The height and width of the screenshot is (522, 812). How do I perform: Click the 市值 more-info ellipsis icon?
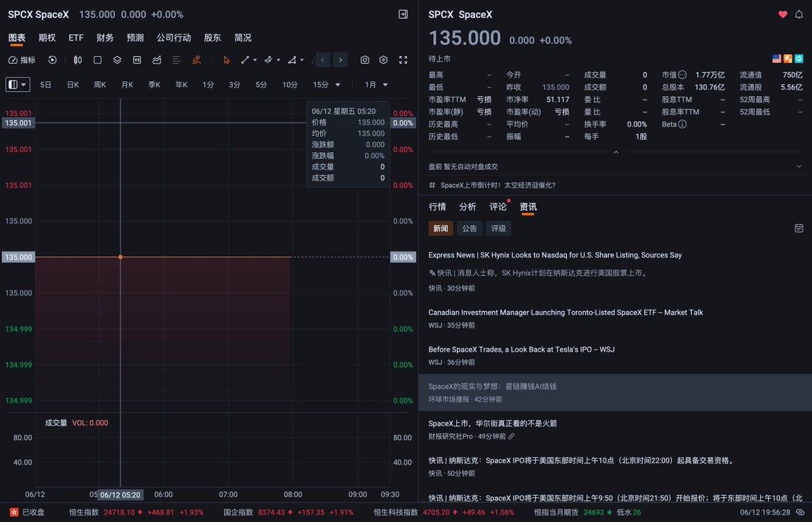click(682, 75)
